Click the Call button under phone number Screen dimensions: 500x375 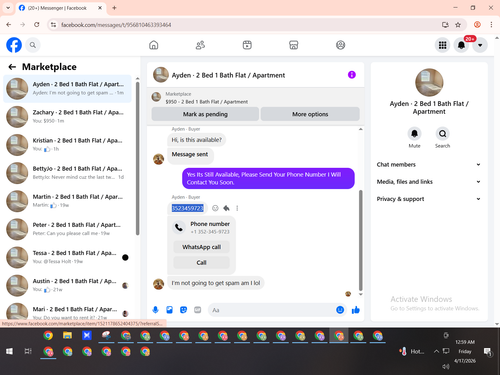point(201,263)
